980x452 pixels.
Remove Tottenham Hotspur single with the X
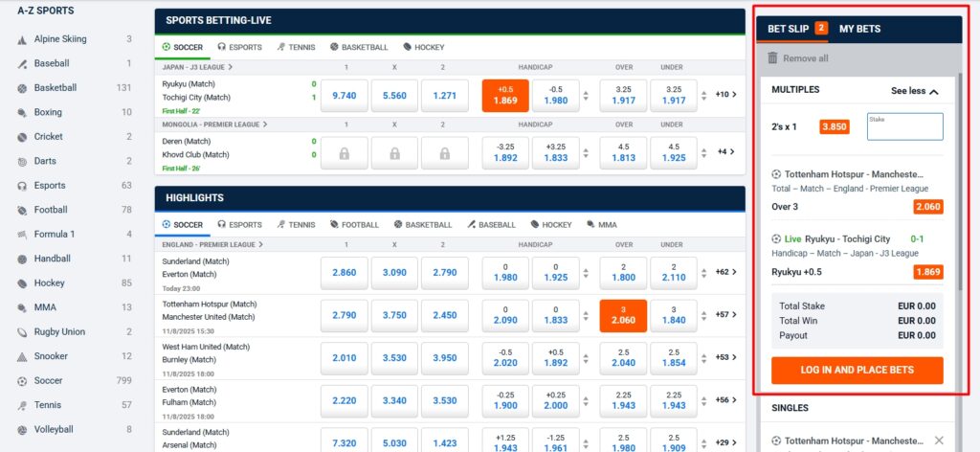point(939,441)
